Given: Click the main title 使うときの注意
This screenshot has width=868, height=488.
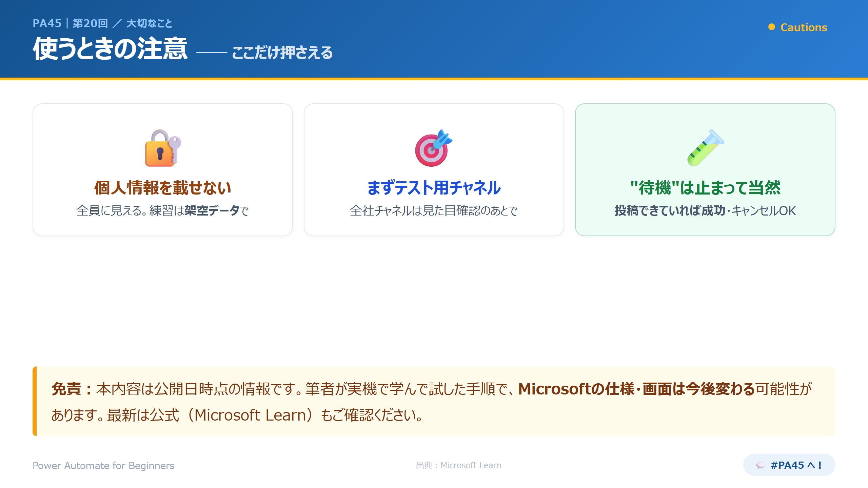Looking at the screenshot, I should pos(110,49).
